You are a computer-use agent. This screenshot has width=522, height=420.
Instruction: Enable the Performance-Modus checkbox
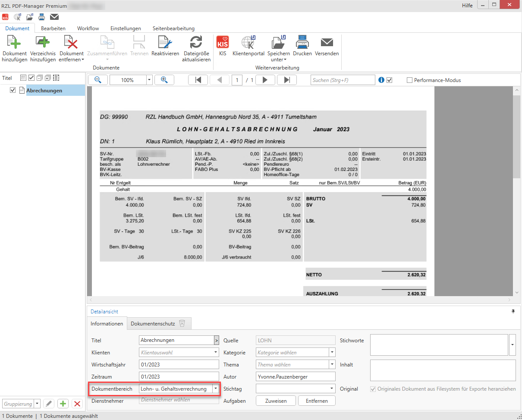(409, 80)
